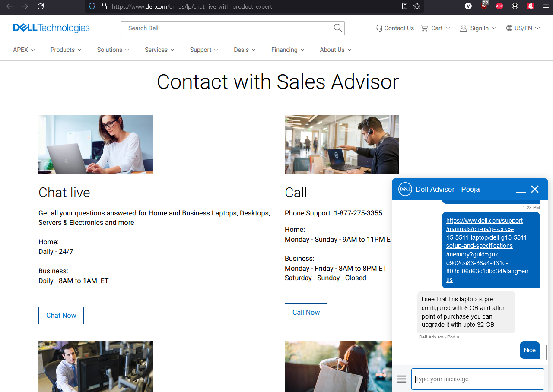Click the 1:28 PM chat timestamp
The width and height of the screenshot is (553, 392).
click(531, 208)
